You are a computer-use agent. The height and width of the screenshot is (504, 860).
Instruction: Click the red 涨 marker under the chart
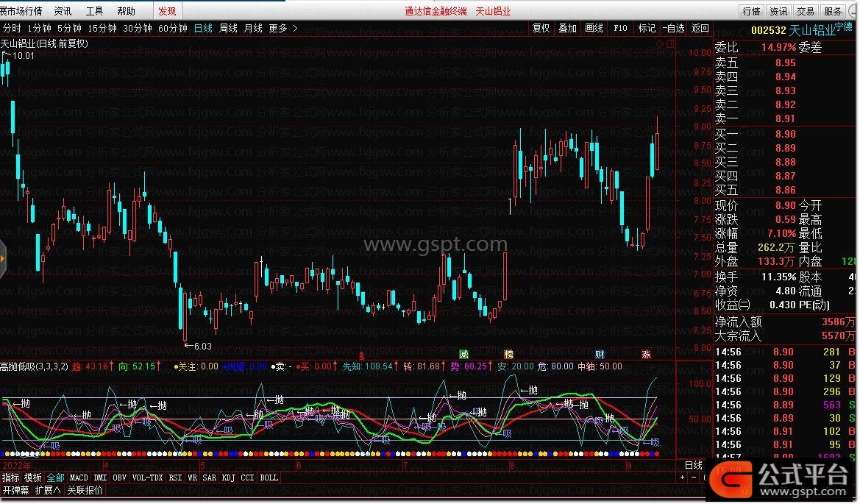click(x=646, y=355)
